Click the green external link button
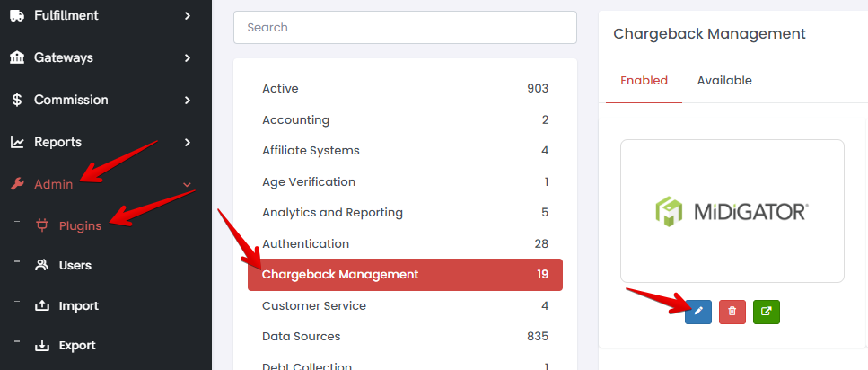 point(767,312)
